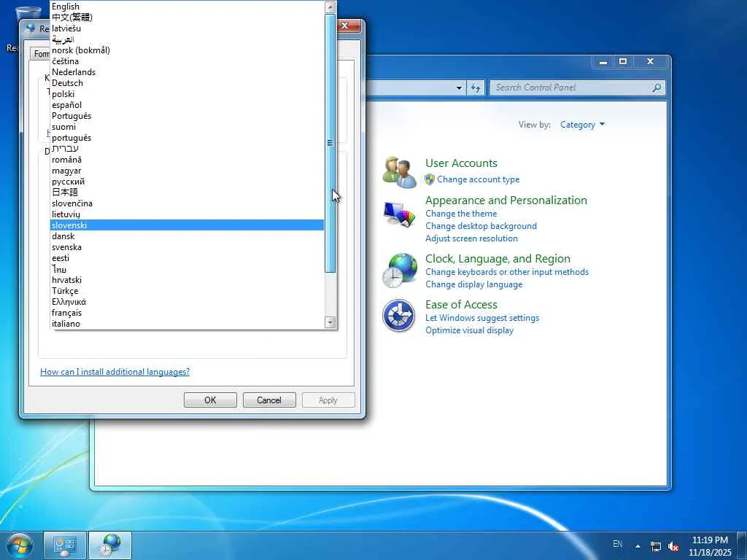Open taskbar clock showing 11:19 PM
The width and height of the screenshot is (747, 560).
710,545
